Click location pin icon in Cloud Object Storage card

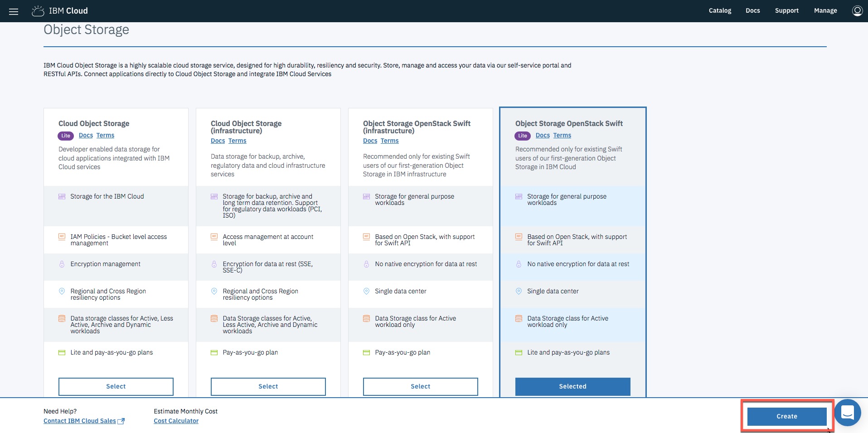62,291
